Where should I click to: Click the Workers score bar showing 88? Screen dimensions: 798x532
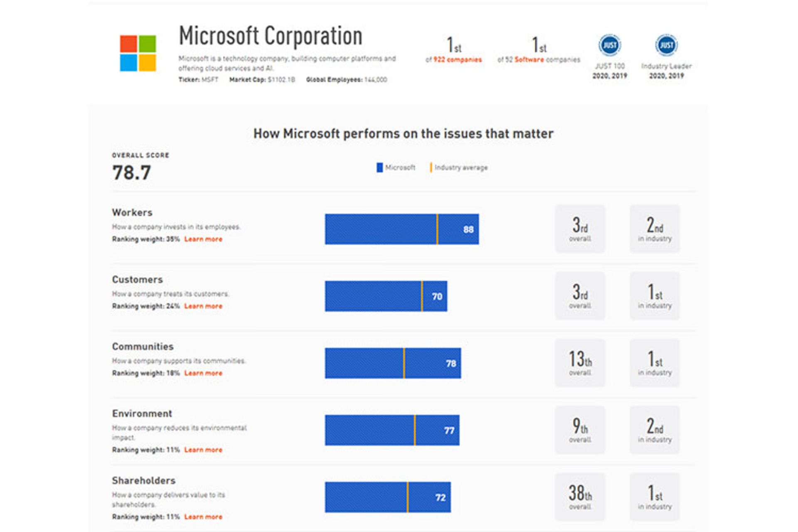(402, 229)
